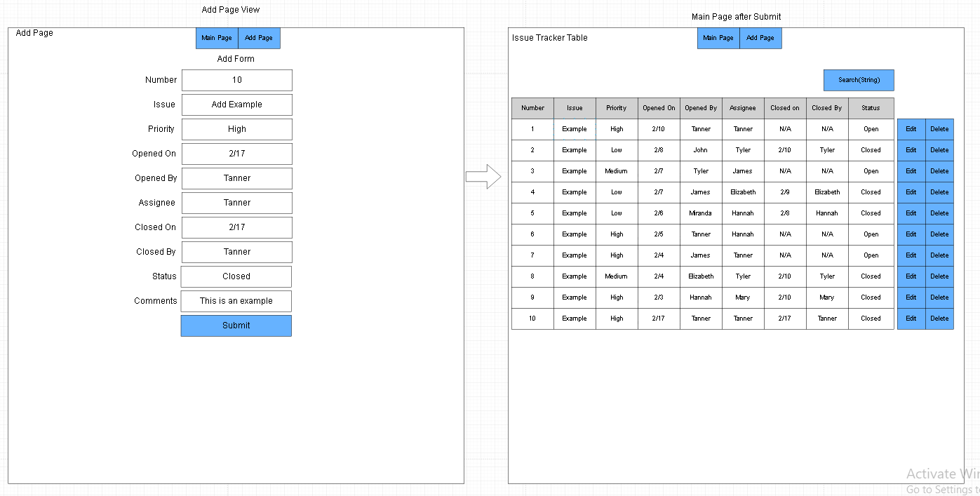Click the Status field showing Closed
Viewport: 980px width, 496px height.
pos(236,276)
